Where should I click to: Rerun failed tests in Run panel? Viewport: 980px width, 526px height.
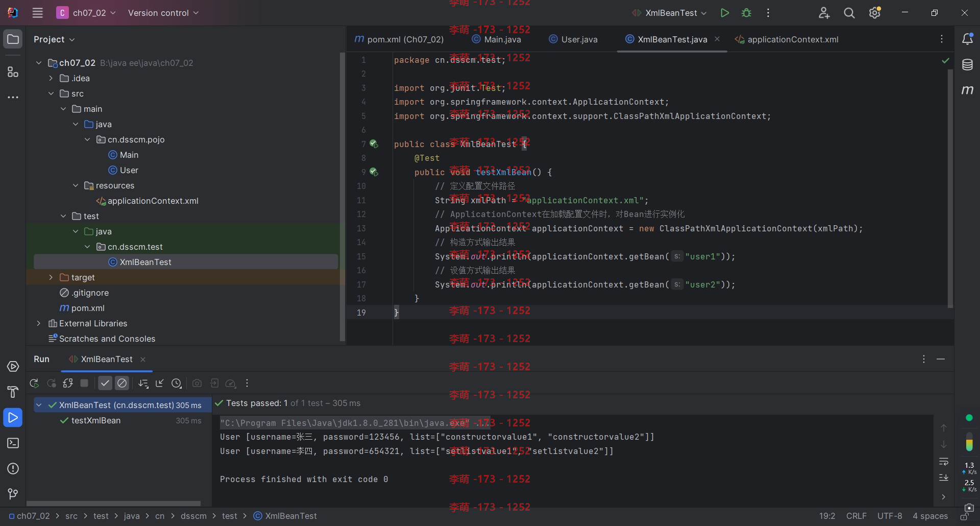click(51, 383)
